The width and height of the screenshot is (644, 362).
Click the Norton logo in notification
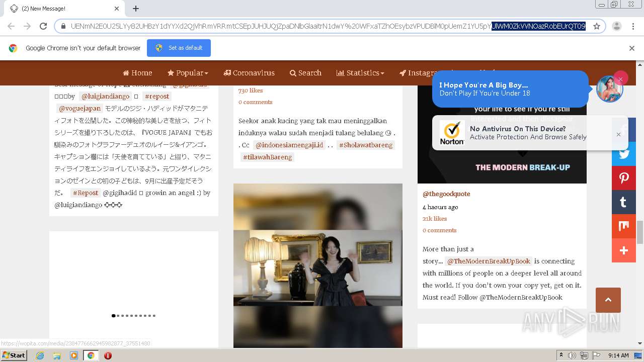point(452,133)
